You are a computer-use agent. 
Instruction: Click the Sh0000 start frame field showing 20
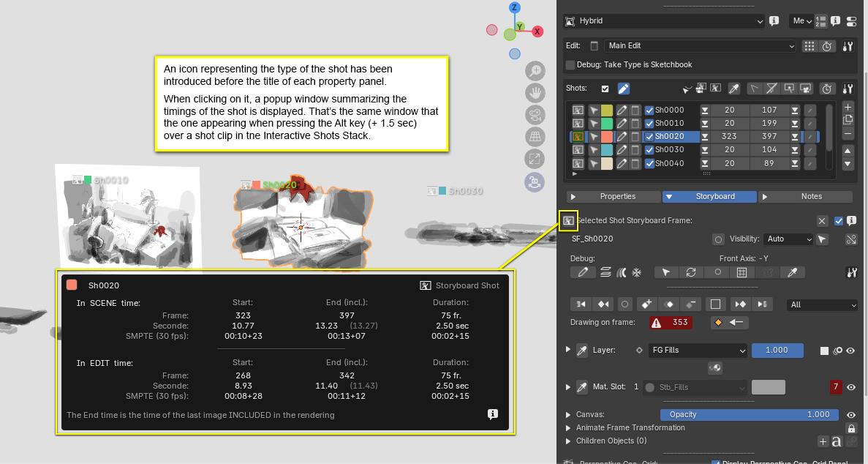click(x=729, y=110)
